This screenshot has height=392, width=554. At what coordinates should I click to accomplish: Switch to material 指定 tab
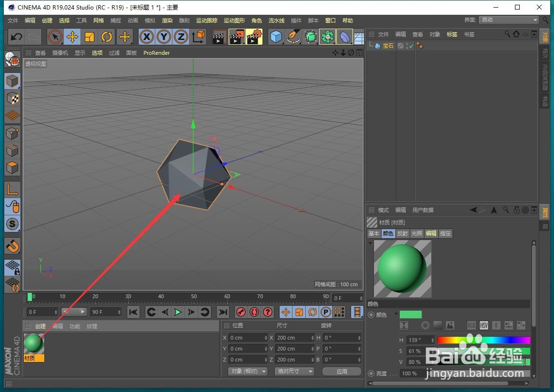pyautogui.click(x=445, y=233)
